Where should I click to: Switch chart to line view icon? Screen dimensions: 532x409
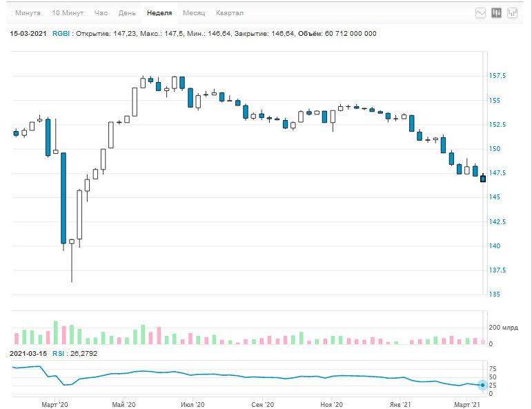(x=480, y=13)
